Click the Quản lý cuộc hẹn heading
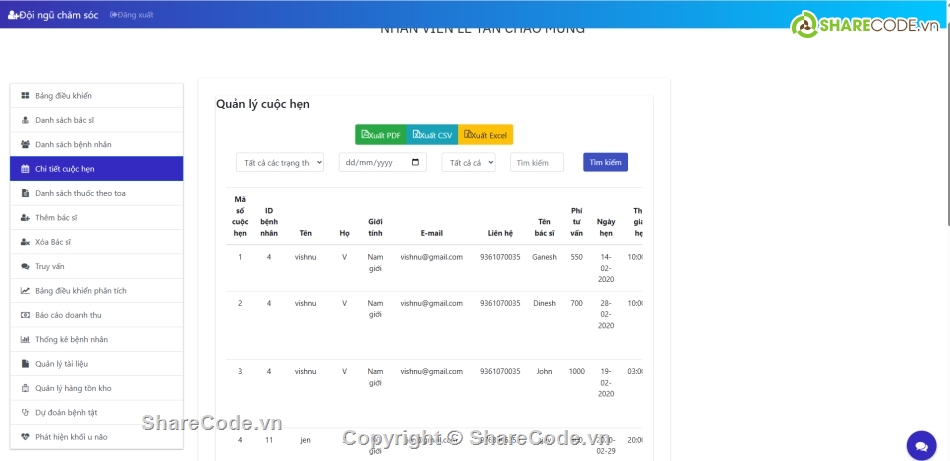 pyautogui.click(x=263, y=104)
